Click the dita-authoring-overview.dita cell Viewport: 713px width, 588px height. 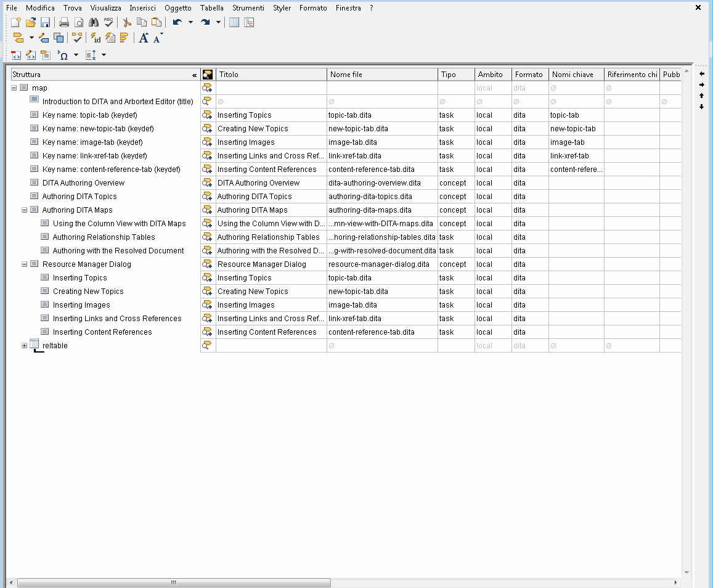(x=382, y=183)
